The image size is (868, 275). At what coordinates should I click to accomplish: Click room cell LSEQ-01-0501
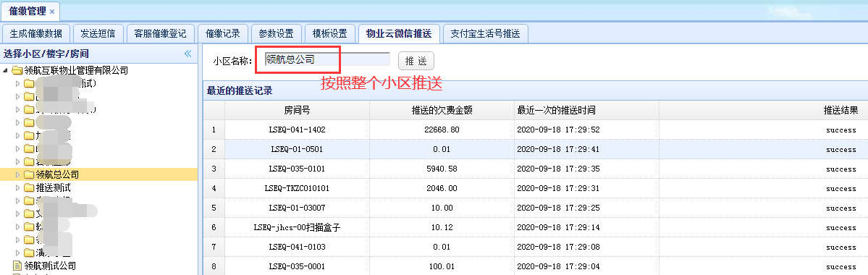(x=298, y=149)
